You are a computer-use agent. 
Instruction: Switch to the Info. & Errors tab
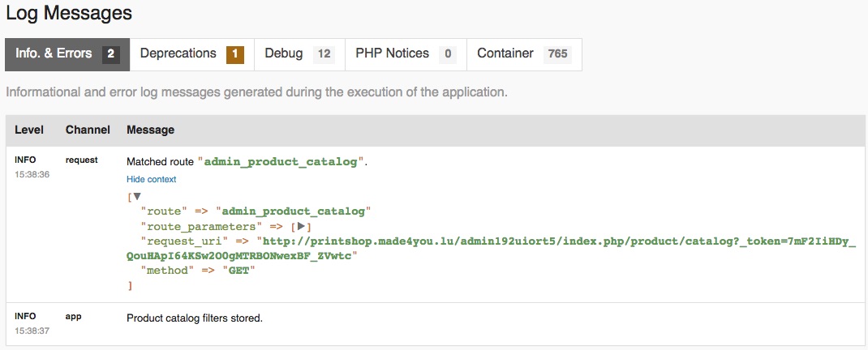pyautogui.click(x=54, y=54)
